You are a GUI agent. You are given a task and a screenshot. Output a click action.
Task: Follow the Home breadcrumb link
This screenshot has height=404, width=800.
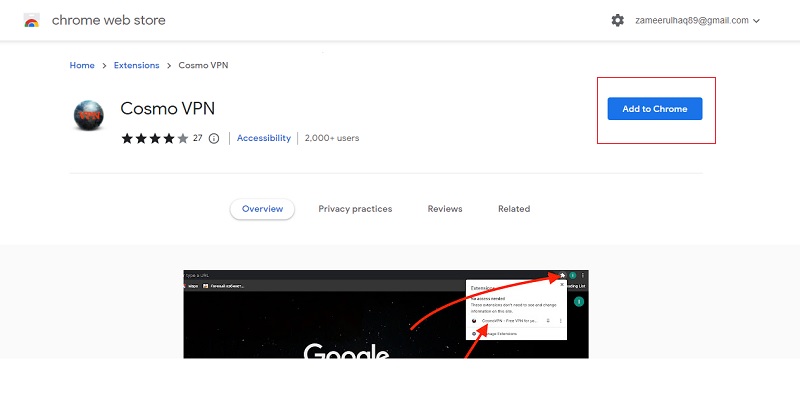tap(82, 66)
